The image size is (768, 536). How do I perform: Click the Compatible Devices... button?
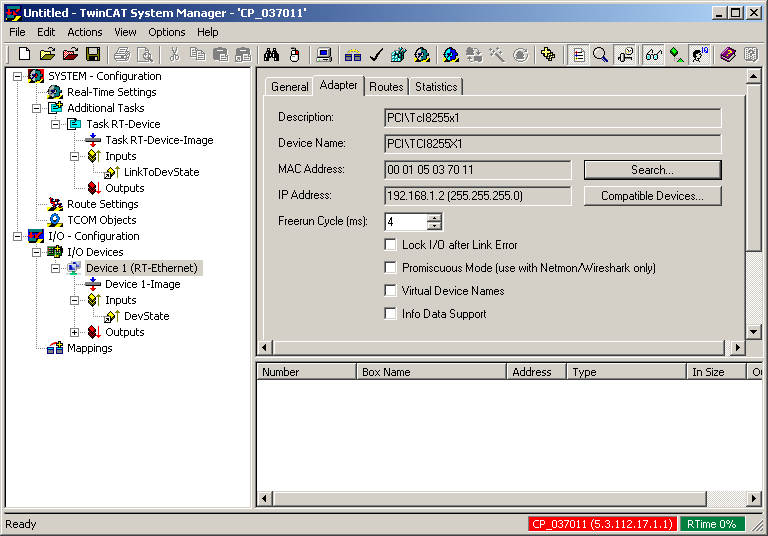(x=652, y=196)
